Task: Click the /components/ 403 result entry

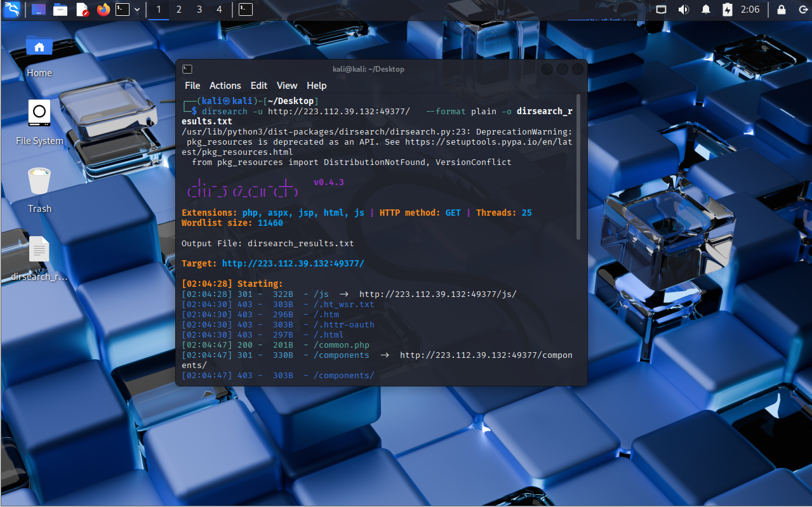Action: 278,376
